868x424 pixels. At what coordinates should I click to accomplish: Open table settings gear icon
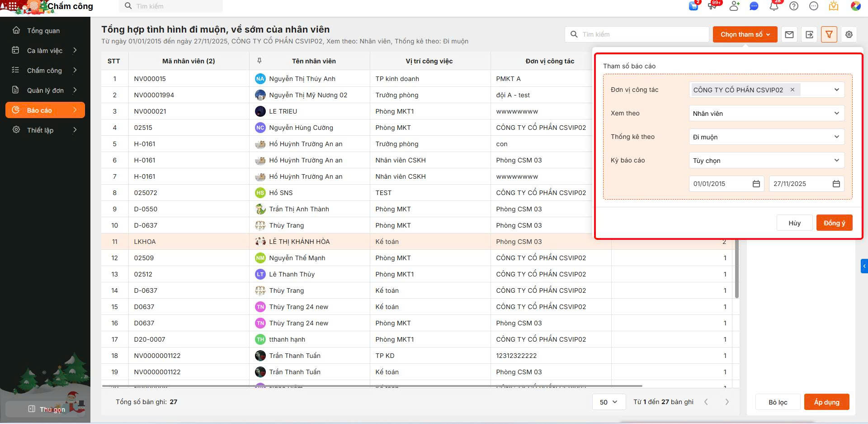[849, 34]
